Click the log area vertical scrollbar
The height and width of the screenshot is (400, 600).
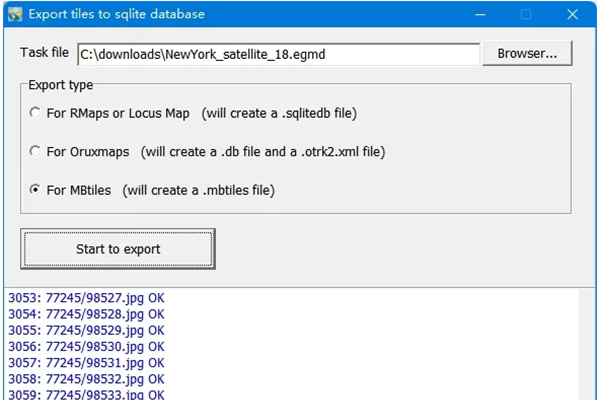[586, 344]
